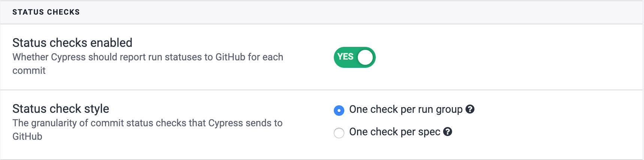Viewport: 644px width, 160px height.
Task: Click "Cypress sends to" in the style description
Action: point(245,123)
